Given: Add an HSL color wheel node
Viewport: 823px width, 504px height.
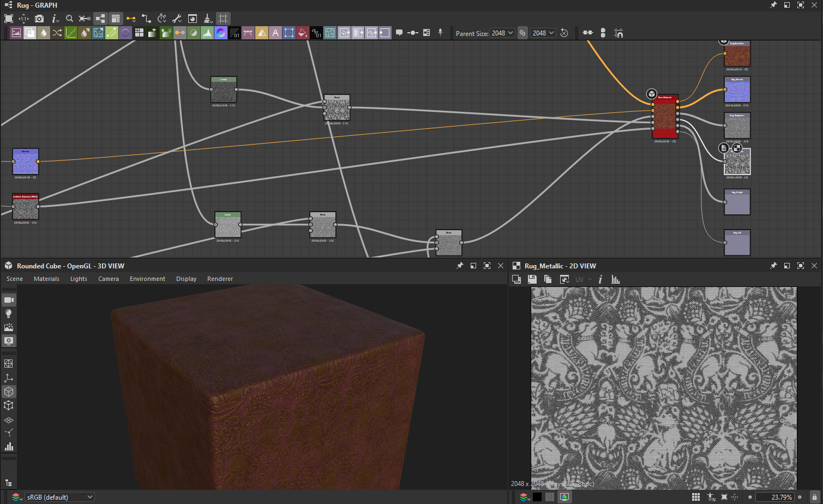Looking at the screenshot, I should [x=221, y=33].
